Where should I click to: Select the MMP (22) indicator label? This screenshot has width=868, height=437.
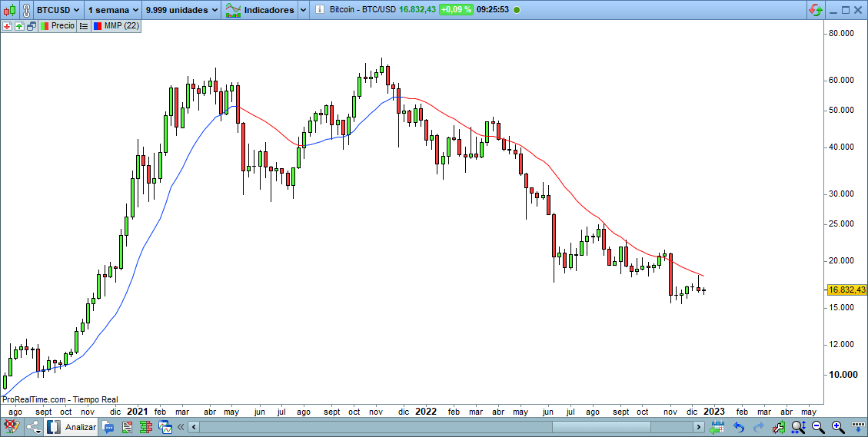(x=115, y=25)
